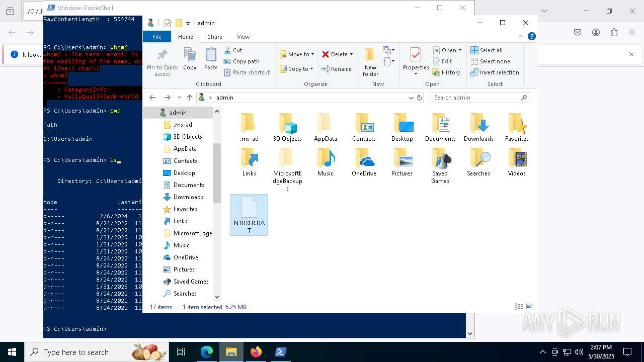Select the AppData folder
Viewport: 644px width, 362px height.
(x=325, y=127)
